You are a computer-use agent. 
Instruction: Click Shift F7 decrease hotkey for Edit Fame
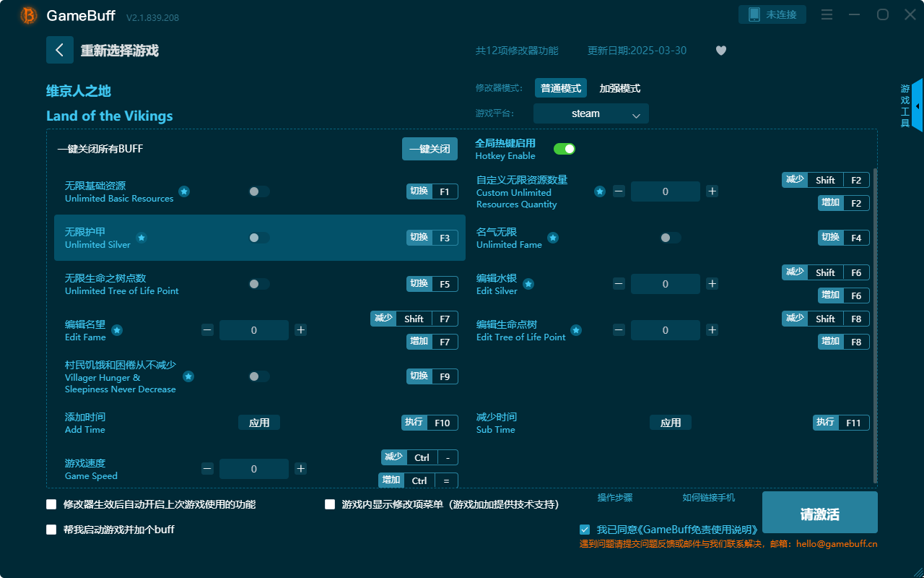click(x=414, y=319)
